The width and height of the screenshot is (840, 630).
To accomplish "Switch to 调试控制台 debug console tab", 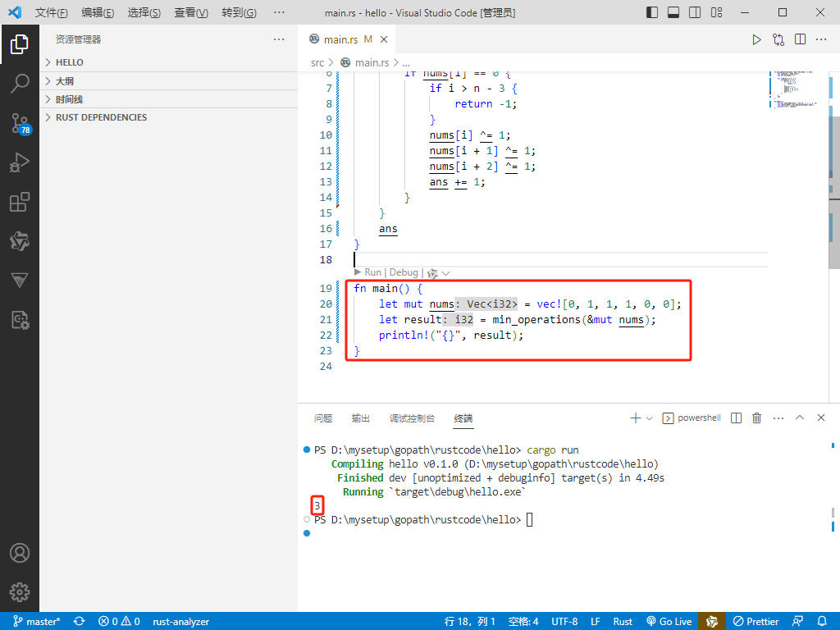I will [412, 418].
